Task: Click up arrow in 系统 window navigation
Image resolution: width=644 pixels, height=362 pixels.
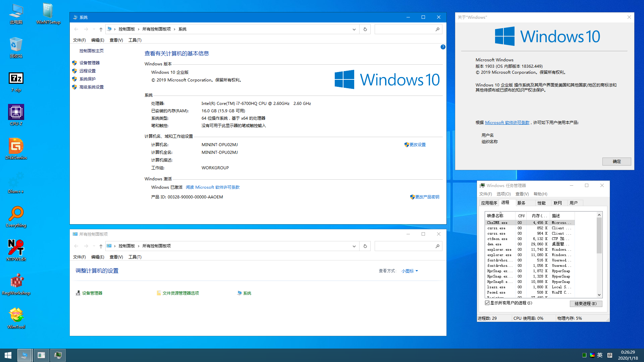Action: click(x=101, y=29)
